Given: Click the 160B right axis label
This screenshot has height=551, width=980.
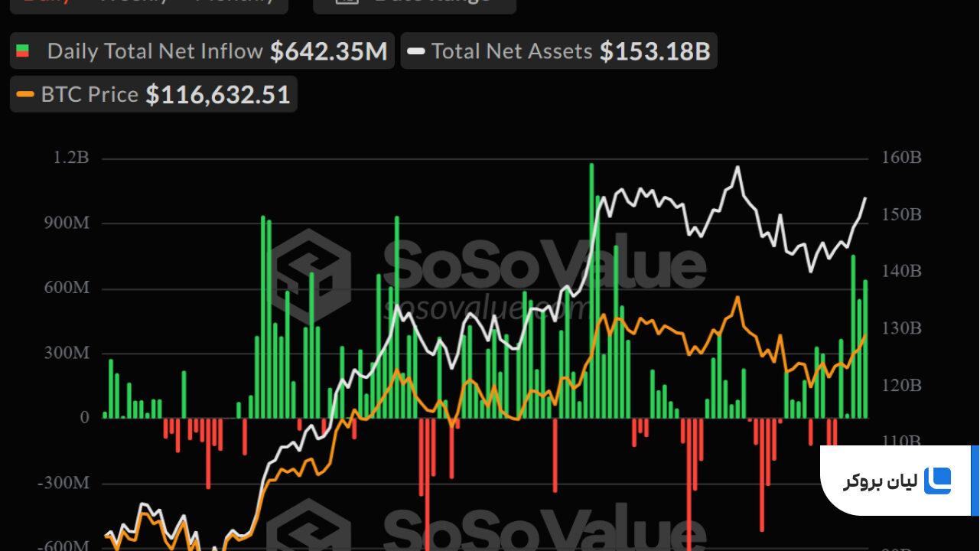Looking at the screenshot, I should tap(901, 158).
